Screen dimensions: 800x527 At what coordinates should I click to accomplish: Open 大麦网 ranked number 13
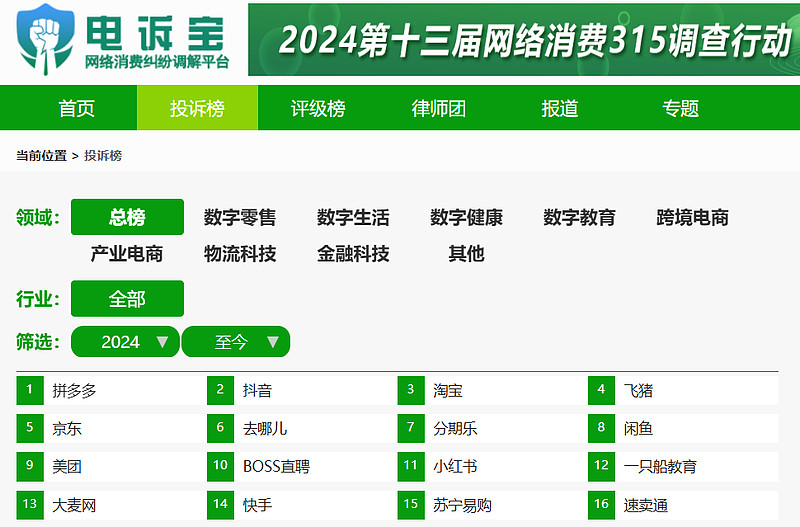pyautogui.click(x=74, y=505)
